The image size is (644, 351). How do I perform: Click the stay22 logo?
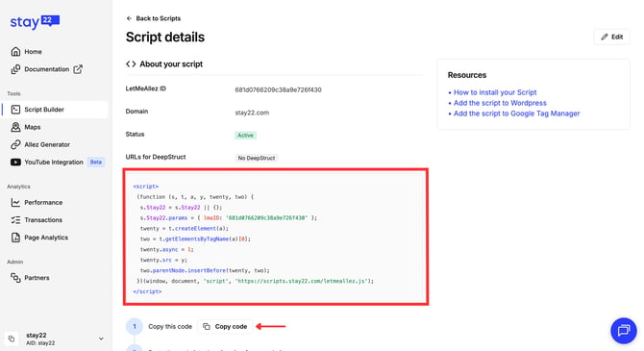(35, 22)
